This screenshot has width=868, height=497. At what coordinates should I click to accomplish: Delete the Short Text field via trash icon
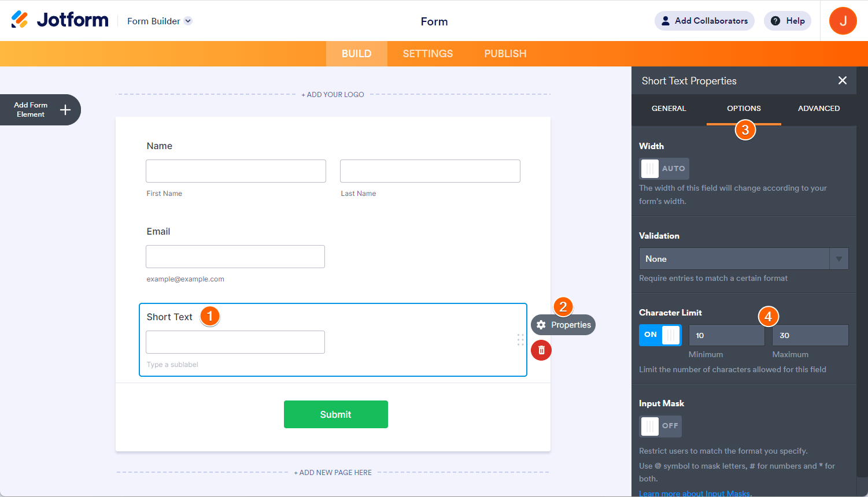click(541, 350)
